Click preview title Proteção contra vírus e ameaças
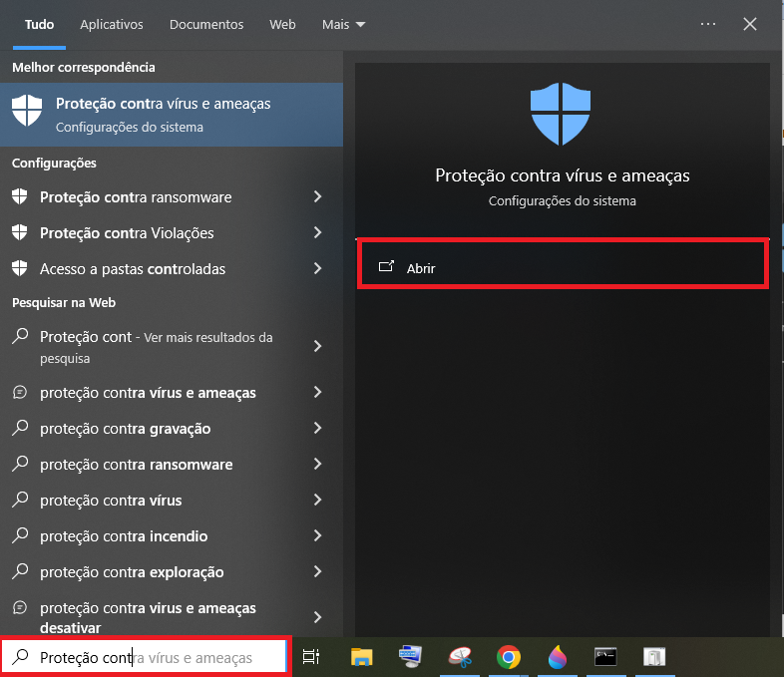Viewport: 784px width, 677px height. [562, 175]
